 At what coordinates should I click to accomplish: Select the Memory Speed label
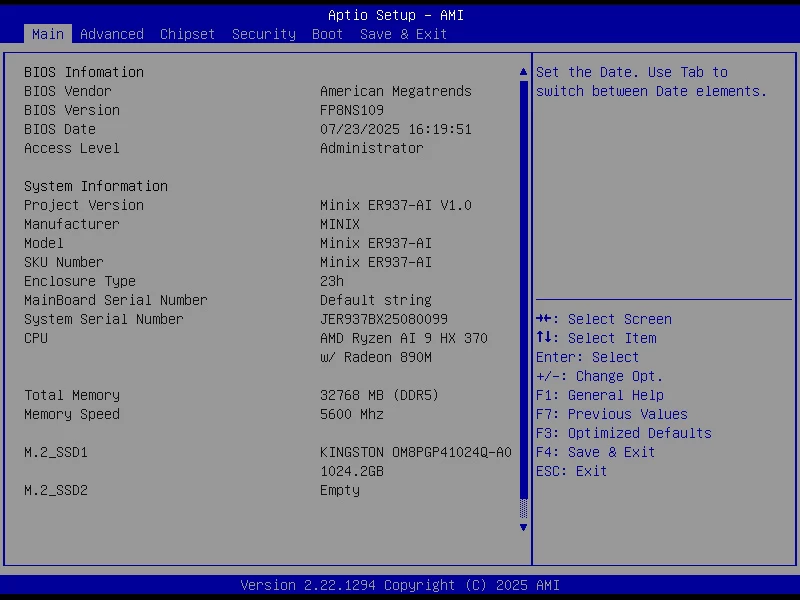tap(72, 414)
